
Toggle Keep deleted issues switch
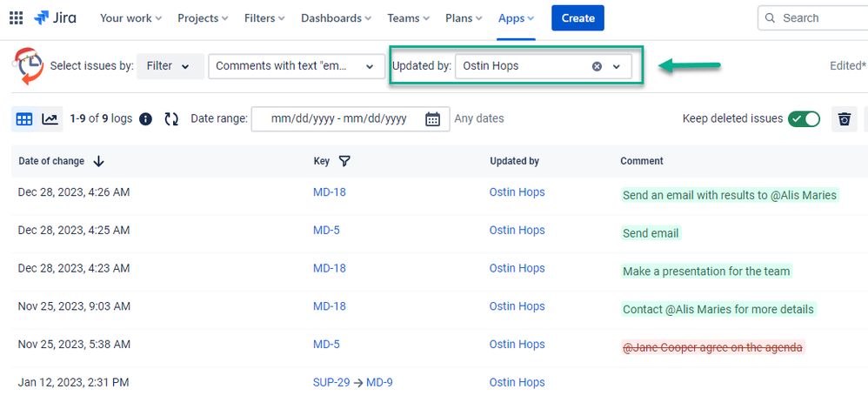click(x=804, y=119)
